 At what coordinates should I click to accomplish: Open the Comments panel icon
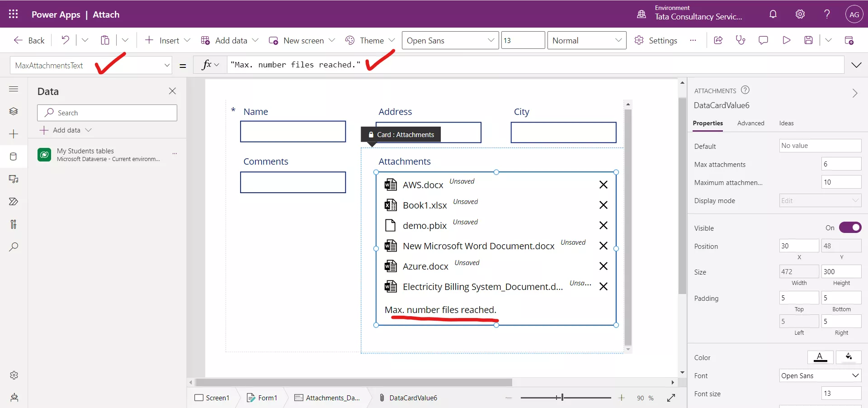coord(763,40)
